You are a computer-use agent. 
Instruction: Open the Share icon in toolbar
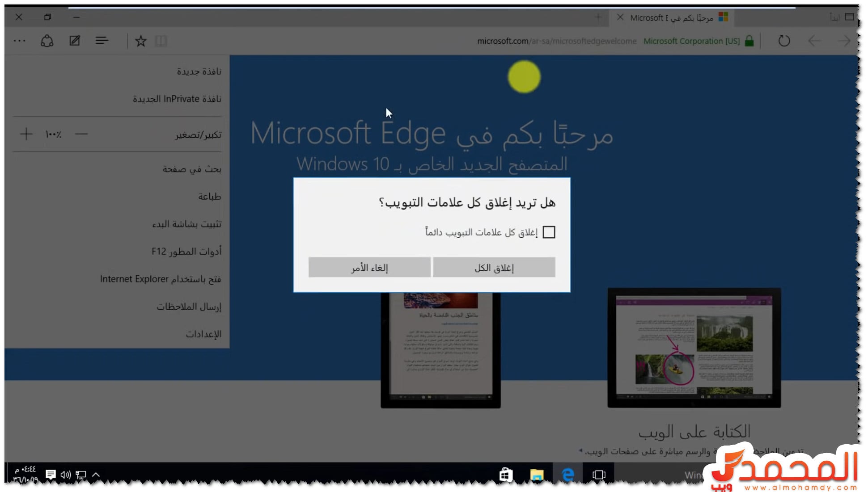pos(47,41)
